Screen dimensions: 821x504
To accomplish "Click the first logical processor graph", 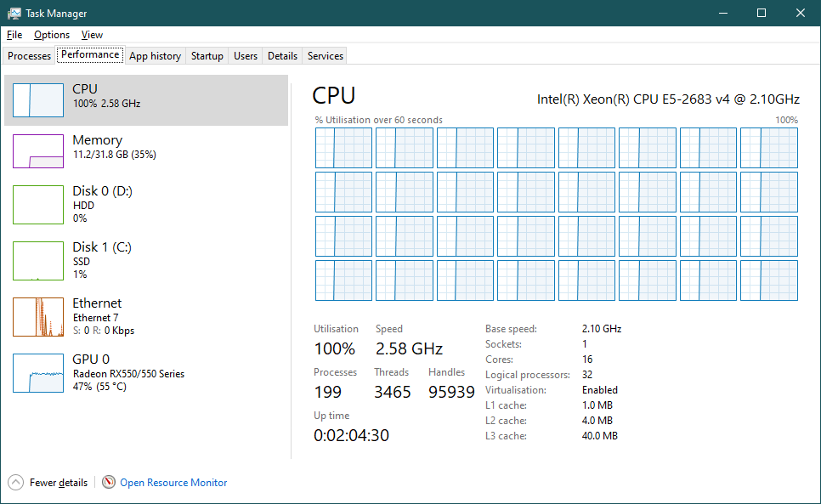I will pyautogui.click(x=343, y=148).
